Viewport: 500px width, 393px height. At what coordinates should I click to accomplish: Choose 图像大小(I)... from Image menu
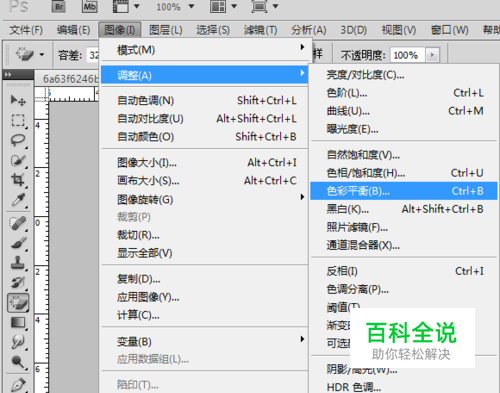tap(204, 163)
